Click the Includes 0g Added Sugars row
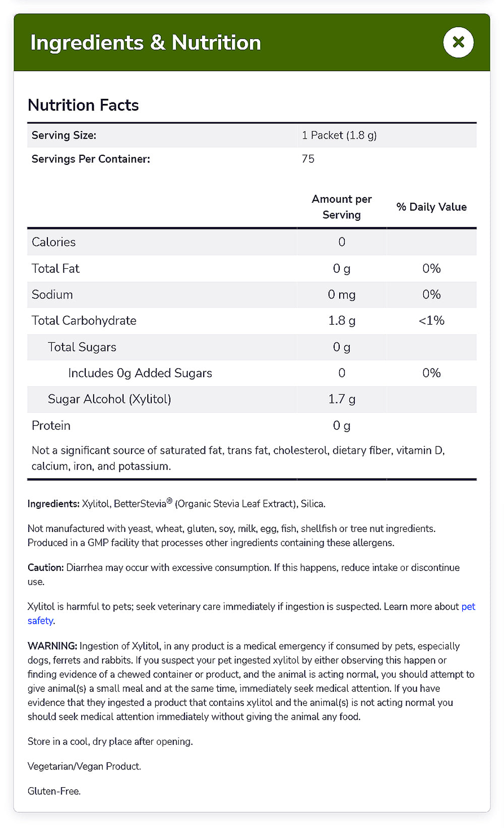The height and width of the screenshot is (828, 504). [x=252, y=373]
